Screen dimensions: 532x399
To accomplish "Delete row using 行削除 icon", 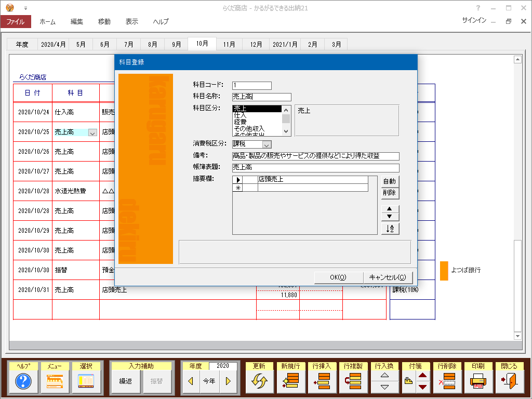I will point(447,381).
